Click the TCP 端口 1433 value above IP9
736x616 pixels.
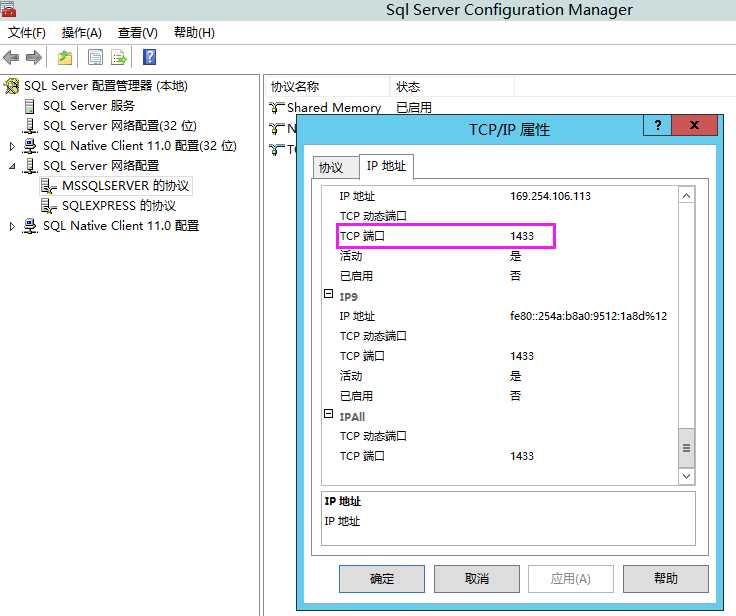click(x=522, y=236)
